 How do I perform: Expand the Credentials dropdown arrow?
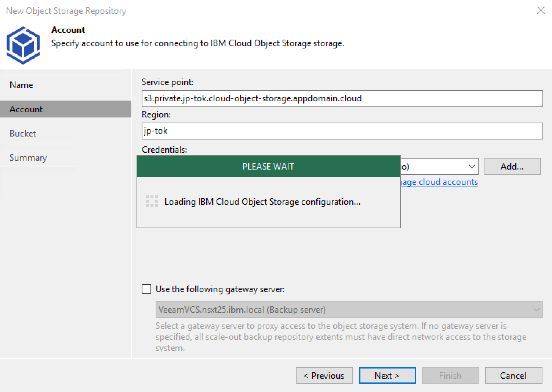click(x=472, y=167)
